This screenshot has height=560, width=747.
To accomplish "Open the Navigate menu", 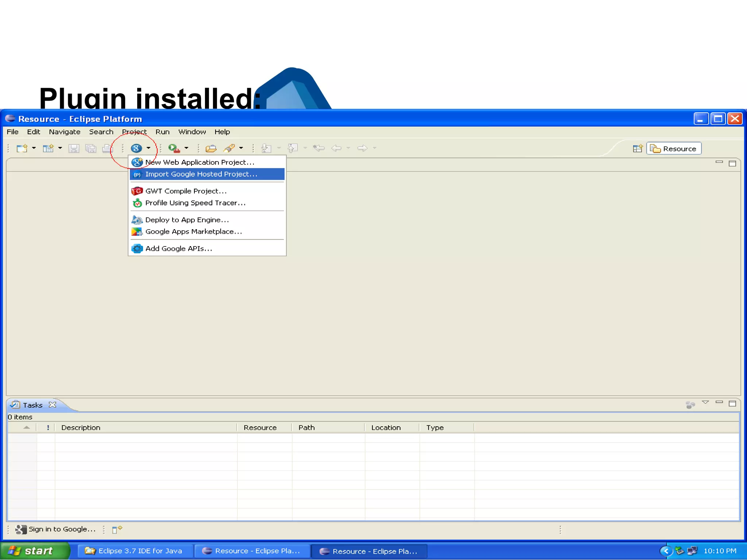I will click(x=65, y=132).
